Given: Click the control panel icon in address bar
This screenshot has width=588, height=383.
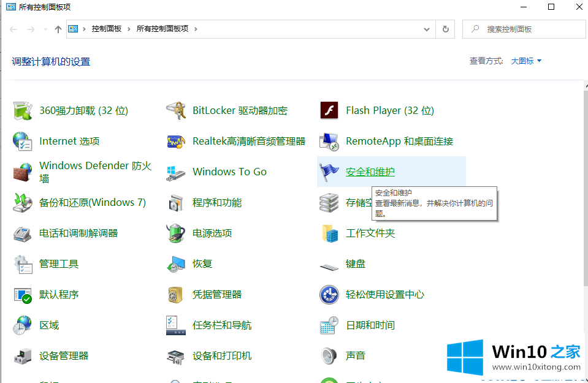Looking at the screenshot, I should click(73, 29).
